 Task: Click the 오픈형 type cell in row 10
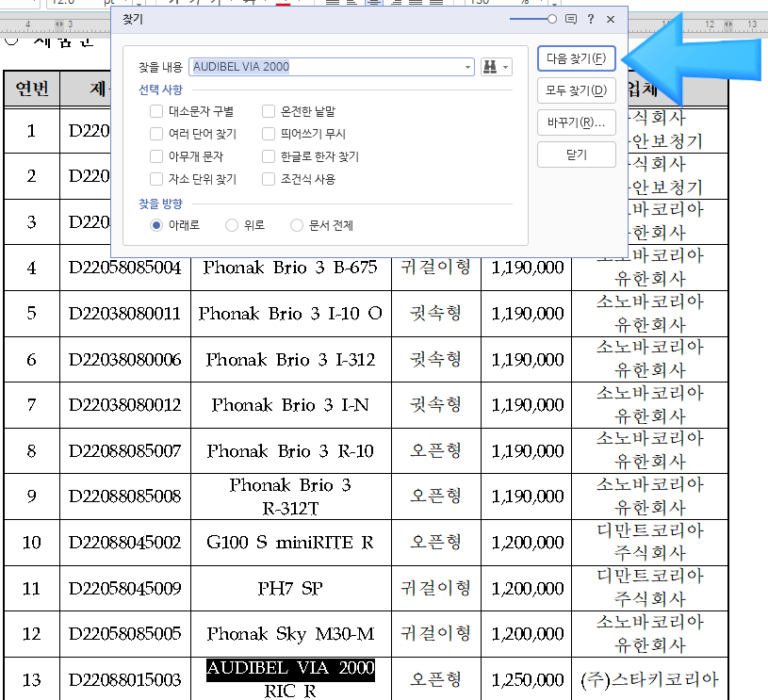436,543
